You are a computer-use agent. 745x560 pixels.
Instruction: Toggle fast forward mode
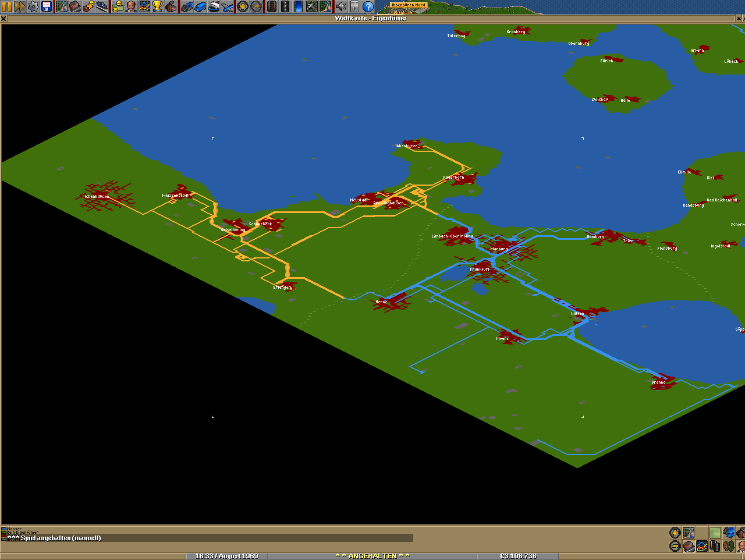[x=20, y=6]
